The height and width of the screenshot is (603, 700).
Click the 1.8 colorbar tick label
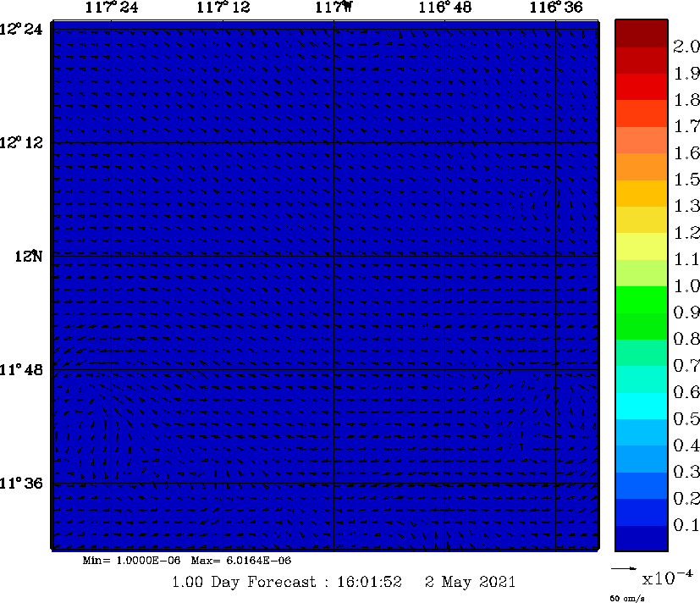point(686,100)
